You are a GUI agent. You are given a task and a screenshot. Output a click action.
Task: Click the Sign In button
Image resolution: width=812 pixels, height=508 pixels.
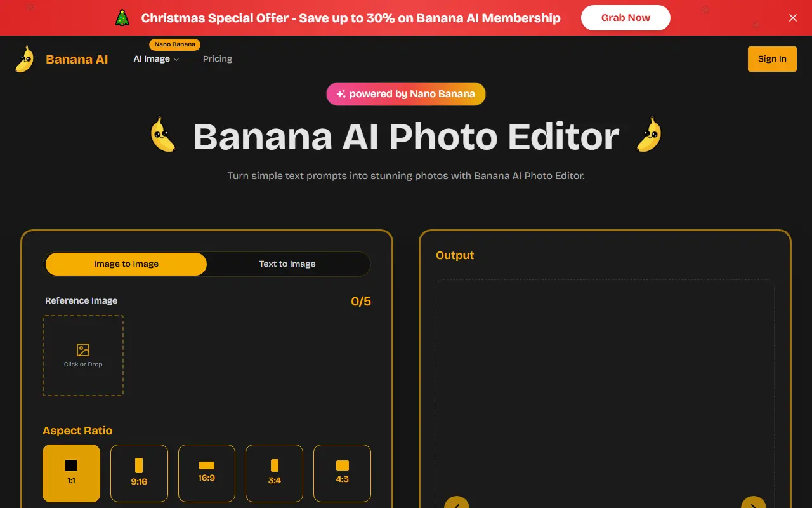click(772, 58)
